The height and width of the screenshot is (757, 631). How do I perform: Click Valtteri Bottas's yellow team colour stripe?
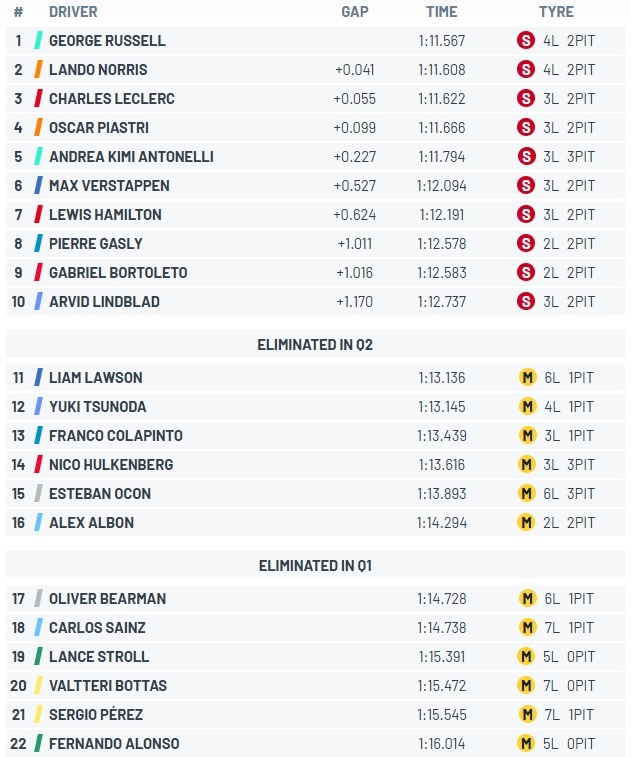tap(38, 685)
